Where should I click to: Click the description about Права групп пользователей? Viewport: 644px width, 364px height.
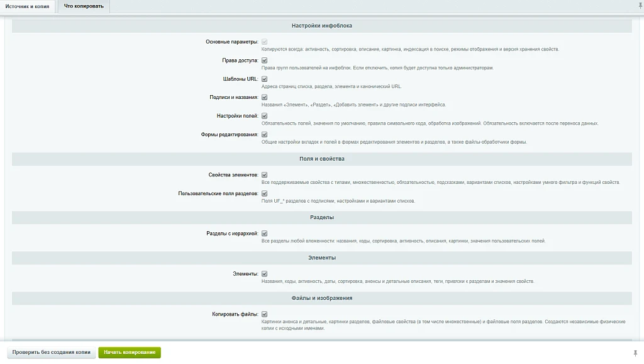tap(377, 68)
